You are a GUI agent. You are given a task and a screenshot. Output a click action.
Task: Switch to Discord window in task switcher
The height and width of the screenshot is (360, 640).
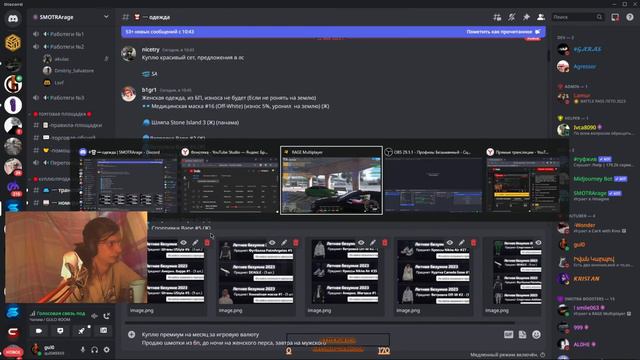click(127, 180)
